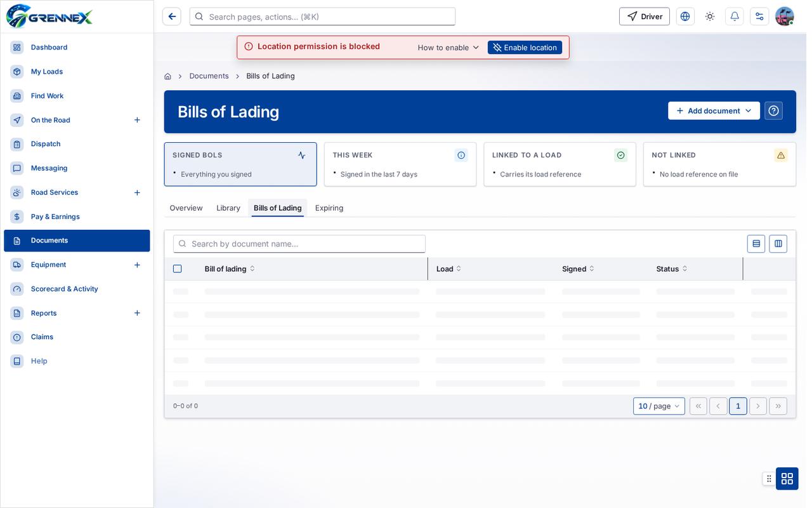Switch to row density view icon

756,244
